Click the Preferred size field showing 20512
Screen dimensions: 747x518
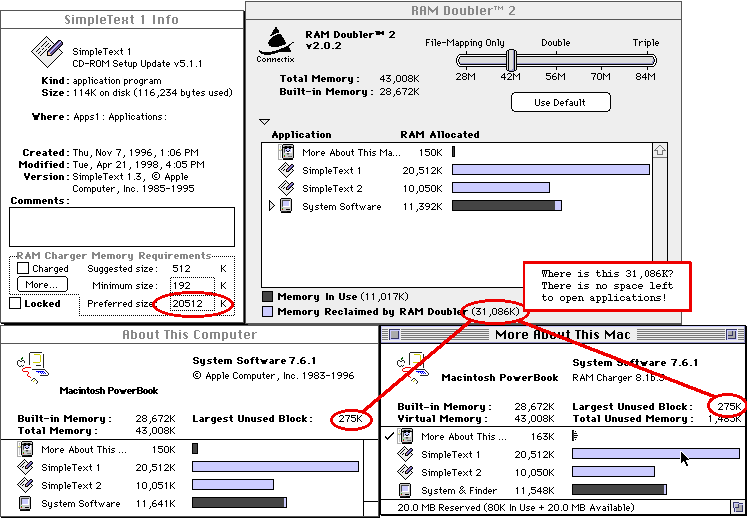point(192,303)
